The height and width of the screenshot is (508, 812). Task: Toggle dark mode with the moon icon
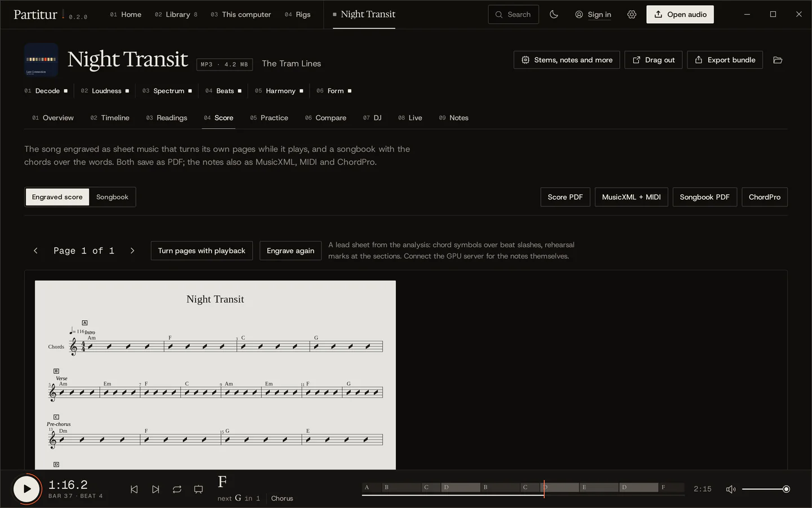(x=554, y=15)
